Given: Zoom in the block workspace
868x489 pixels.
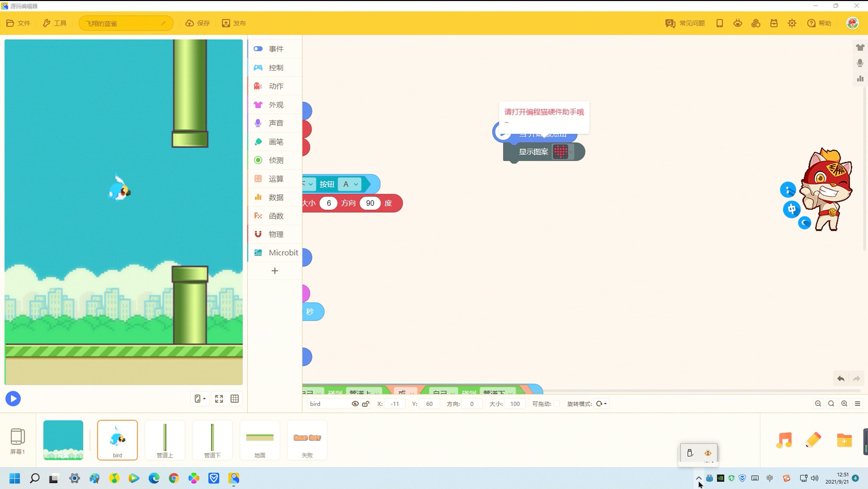Looking at the screenshot, I should 844,404.
